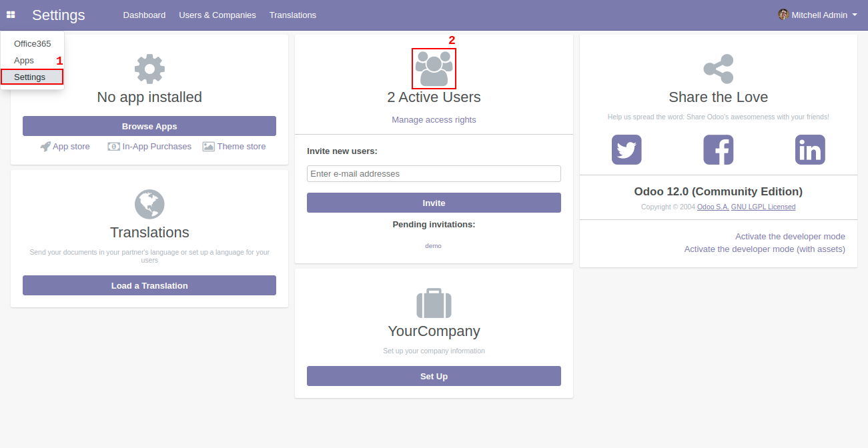
Task: Open the apps grid menu icon
Action: pyautogui.click(x=11, y=15)
